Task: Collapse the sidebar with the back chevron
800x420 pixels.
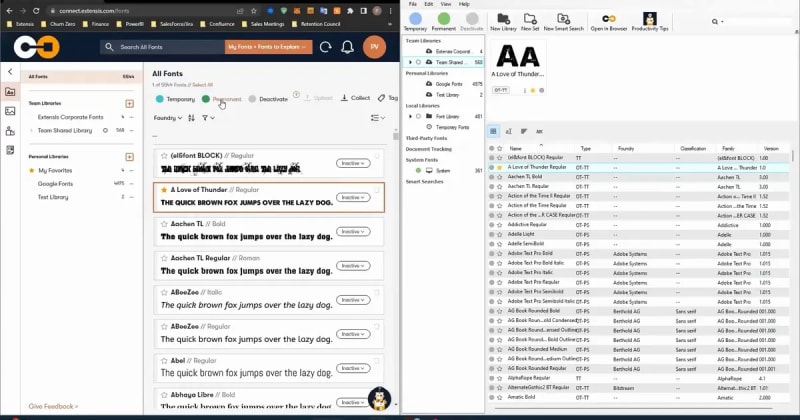Action: coord(10,71)
